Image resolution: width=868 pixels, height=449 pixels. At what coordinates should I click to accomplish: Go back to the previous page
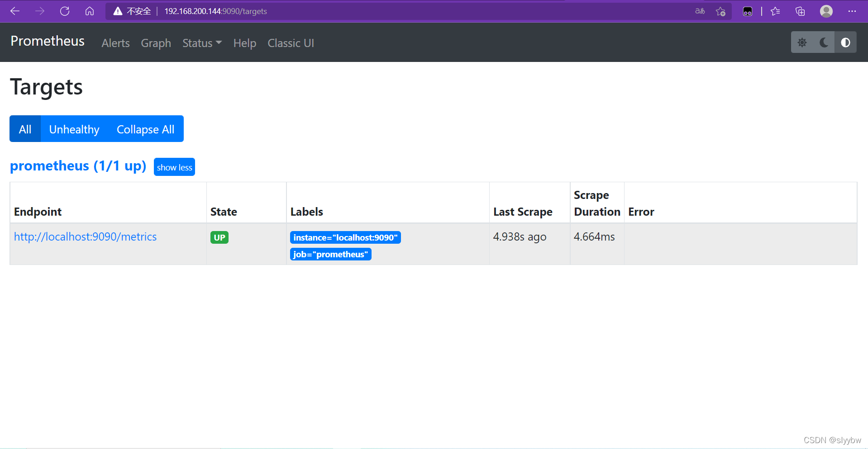pos(15,11)
